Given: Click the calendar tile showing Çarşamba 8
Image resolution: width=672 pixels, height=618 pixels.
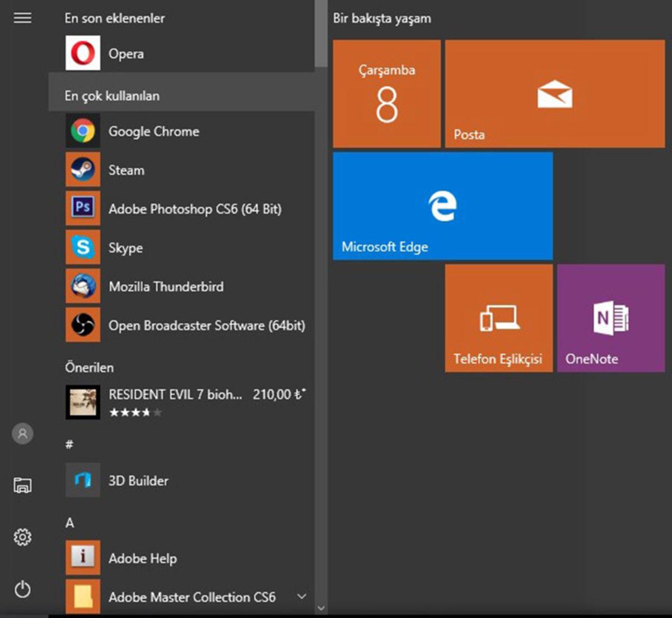Looking at the screenshot, I should tap(386, 94).
